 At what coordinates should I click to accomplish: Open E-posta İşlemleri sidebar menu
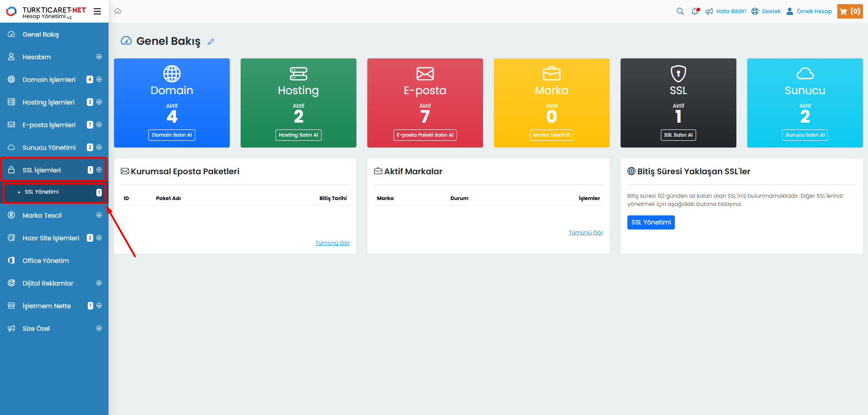click(x=54, y=125)
